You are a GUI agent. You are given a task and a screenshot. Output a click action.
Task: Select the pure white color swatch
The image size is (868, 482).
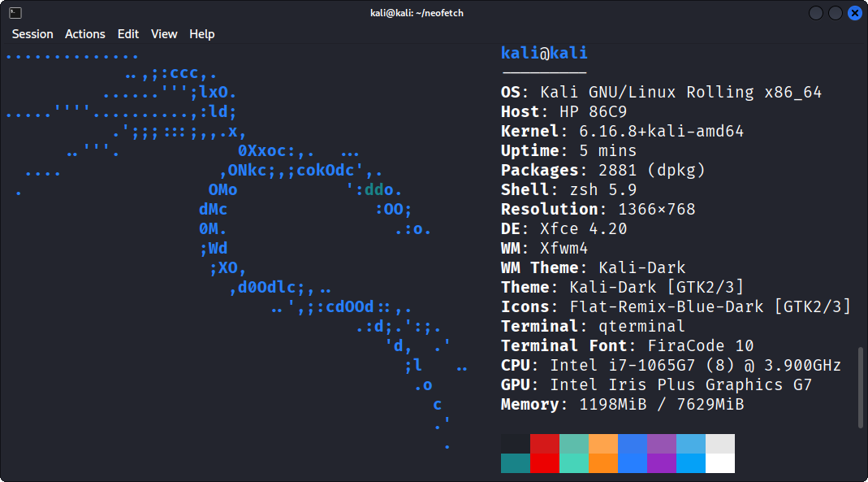(720, 463)
